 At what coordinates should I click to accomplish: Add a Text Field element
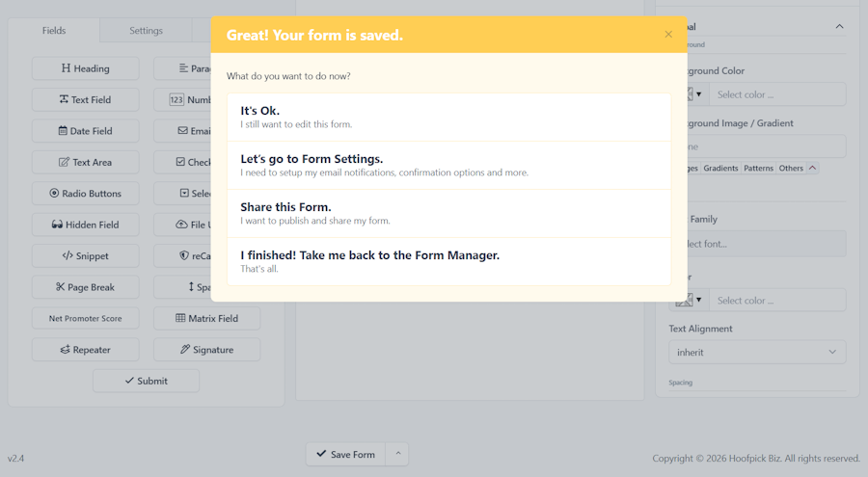85,99
